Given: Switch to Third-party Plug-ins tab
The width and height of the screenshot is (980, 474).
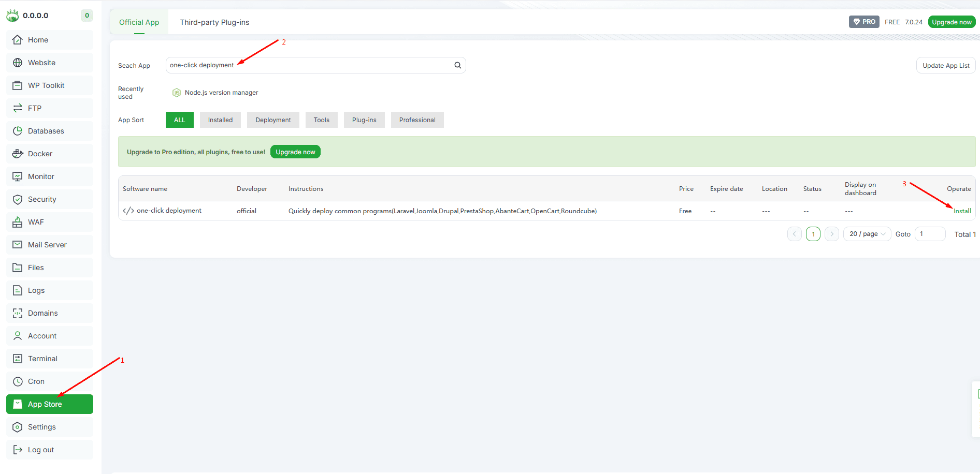Looking at the screenshot, I should (214, 22).
